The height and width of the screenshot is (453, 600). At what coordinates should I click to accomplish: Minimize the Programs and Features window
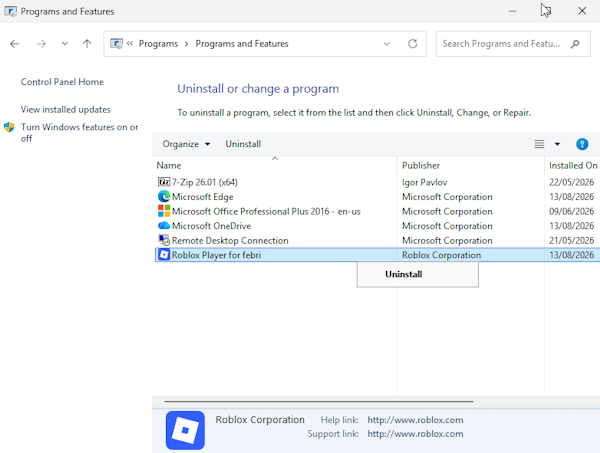pyautogui.click(x=512, y=11)
